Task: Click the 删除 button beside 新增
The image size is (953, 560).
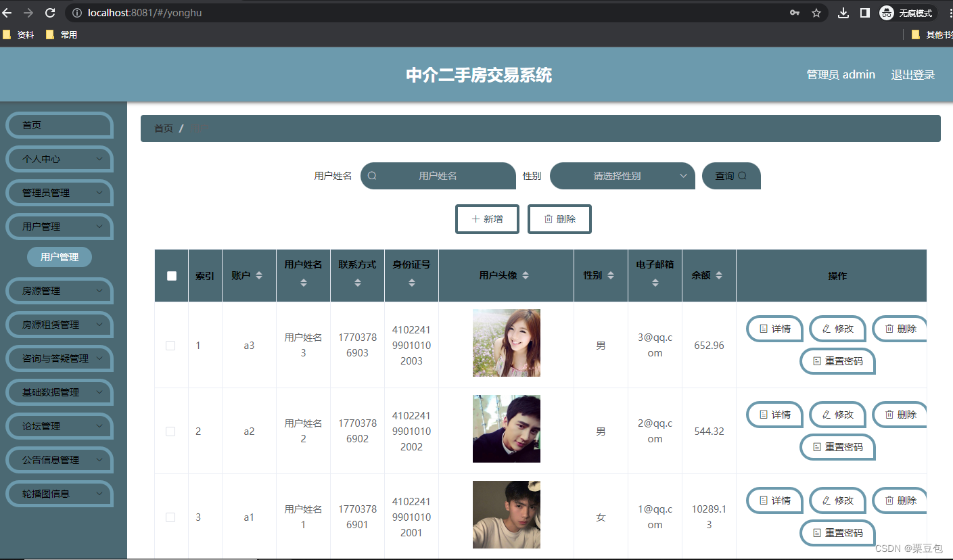Action: point(559,219)
